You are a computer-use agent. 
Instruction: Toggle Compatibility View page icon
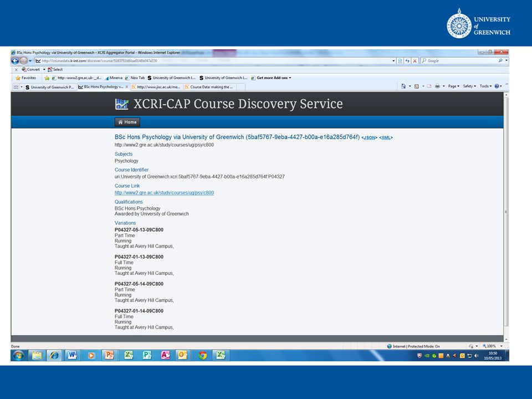pyautogui.click(x=400, y=61)
